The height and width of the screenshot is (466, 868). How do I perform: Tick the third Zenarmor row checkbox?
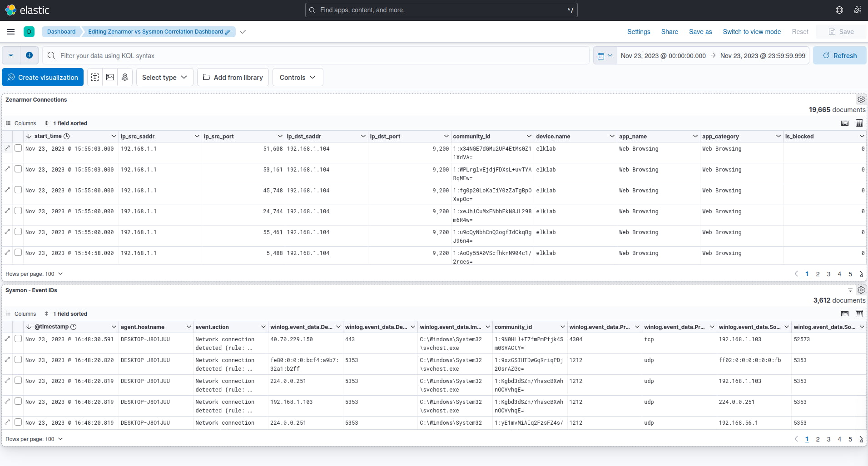[18, 190]
